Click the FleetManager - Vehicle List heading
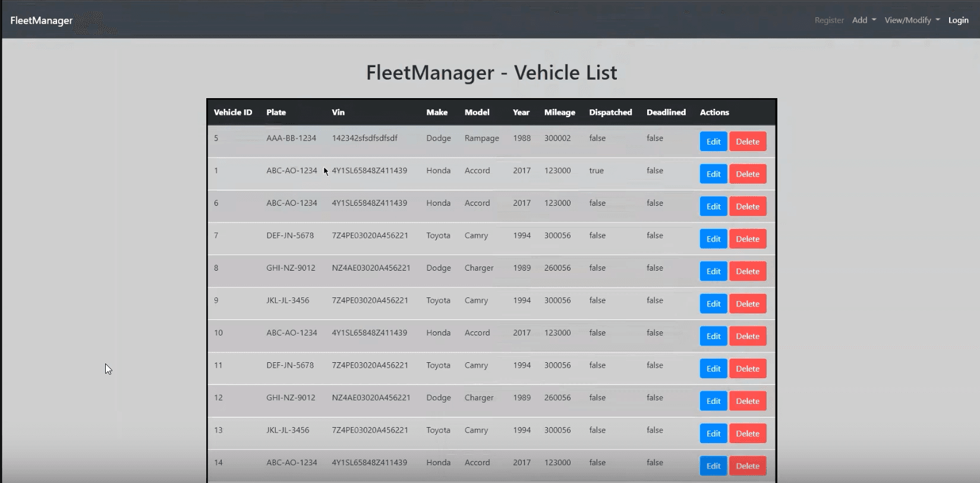Viewport: 980px width, 483px height. coord(491,73)
